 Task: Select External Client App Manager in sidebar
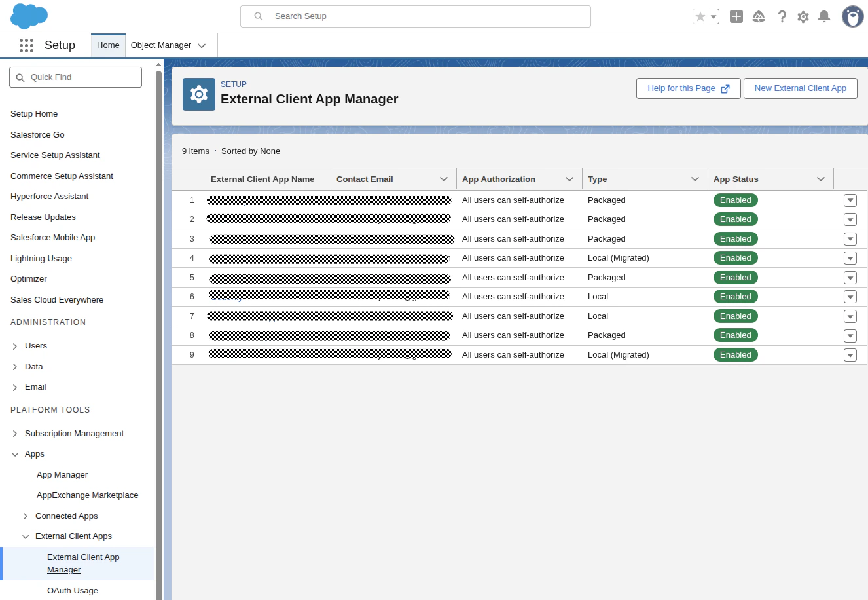click(83, 563)
